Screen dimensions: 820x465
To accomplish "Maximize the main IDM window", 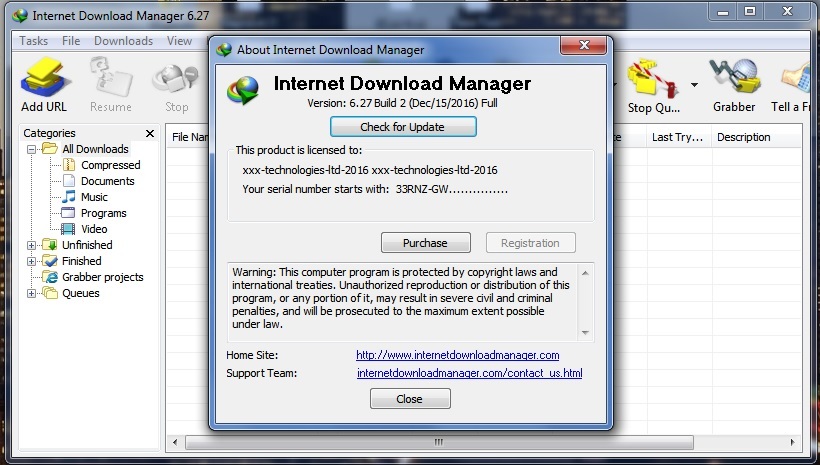I will pyautogui.click(x=750, y=12).
